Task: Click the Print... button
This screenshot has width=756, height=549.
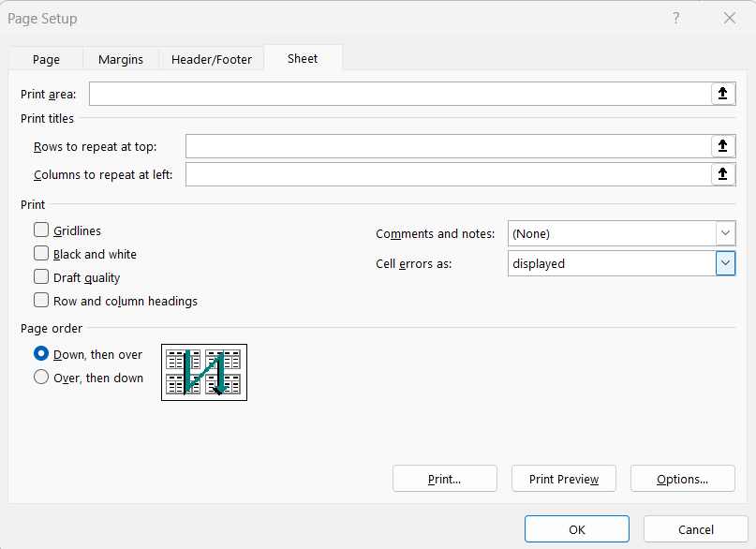Action: click(445, 479)
